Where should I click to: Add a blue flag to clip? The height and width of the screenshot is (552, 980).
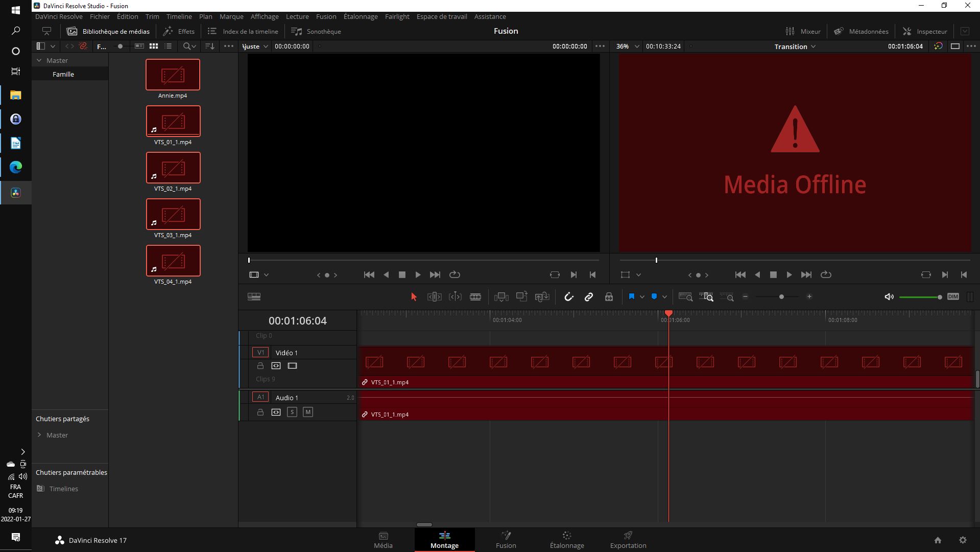click(632, 297)
